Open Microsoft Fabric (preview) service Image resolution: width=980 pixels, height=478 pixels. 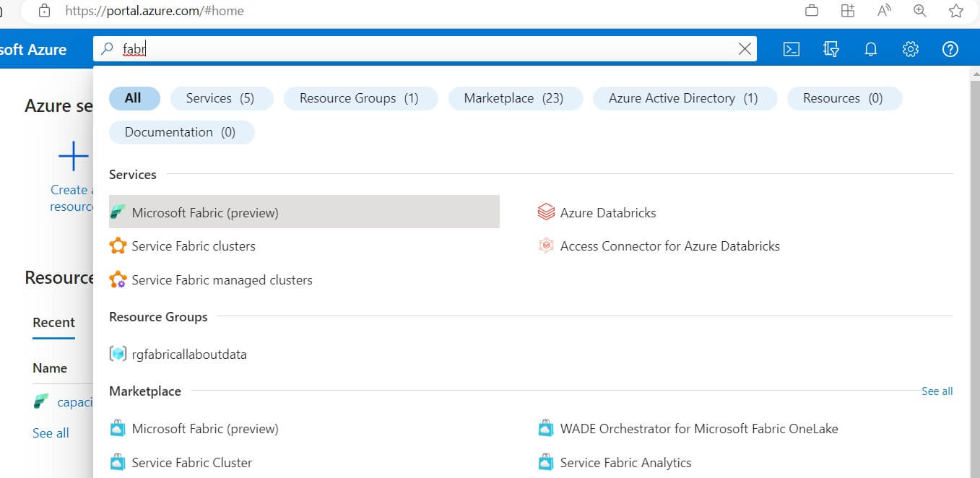(x=205, y=213)
